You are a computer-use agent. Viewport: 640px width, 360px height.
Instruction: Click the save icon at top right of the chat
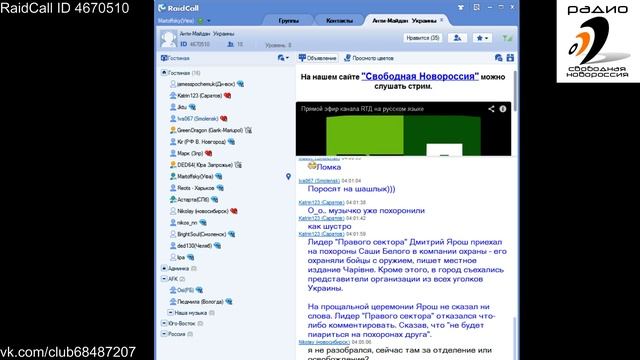tap(510, 58)
